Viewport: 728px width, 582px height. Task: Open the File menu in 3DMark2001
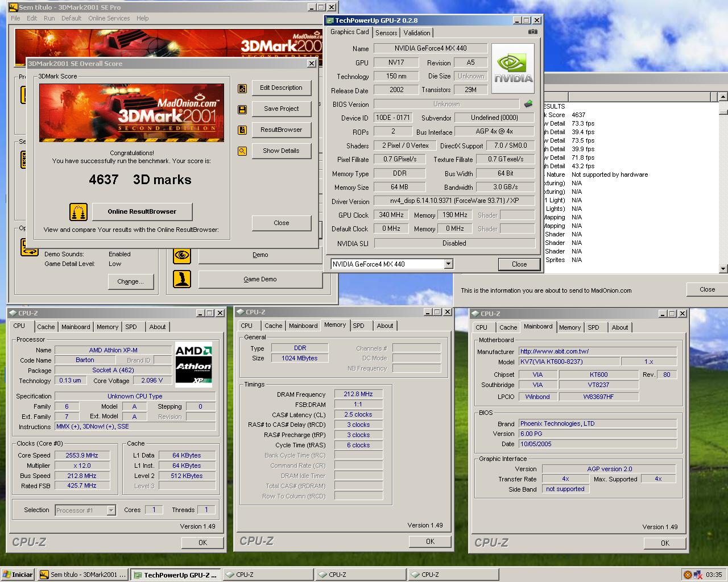[x=15, y=18]
